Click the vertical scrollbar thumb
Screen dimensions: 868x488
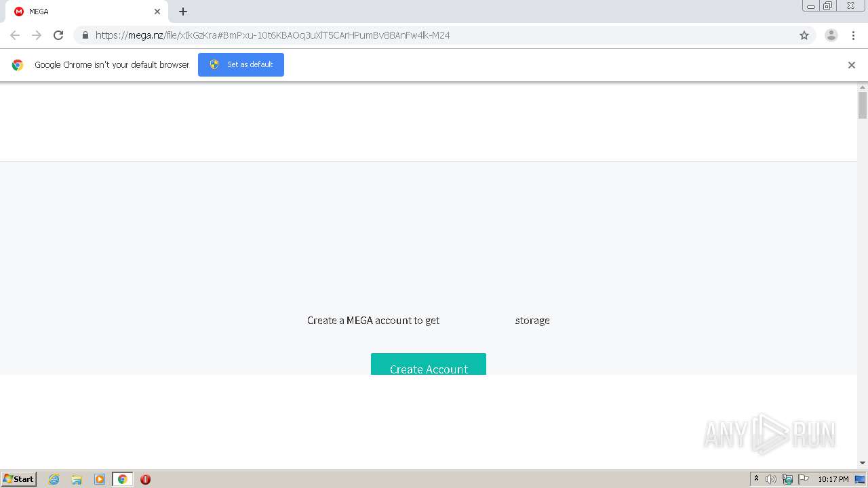click(x=863, y=105)
